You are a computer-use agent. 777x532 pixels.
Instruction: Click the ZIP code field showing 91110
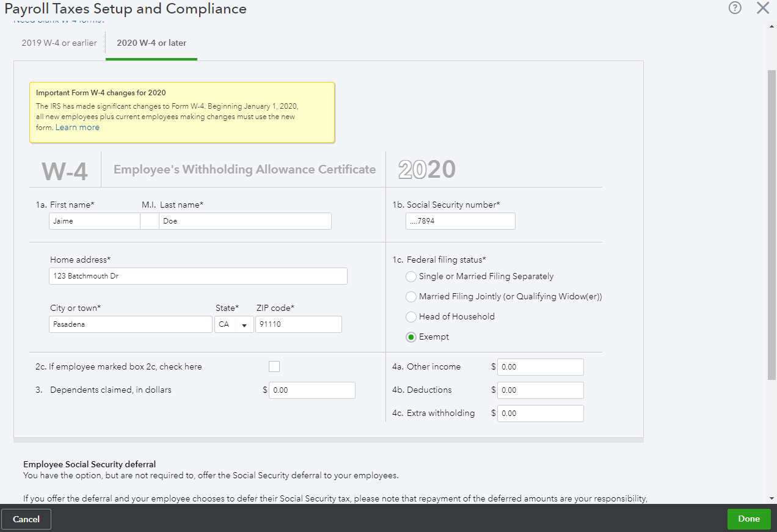[x=299, y=324]
